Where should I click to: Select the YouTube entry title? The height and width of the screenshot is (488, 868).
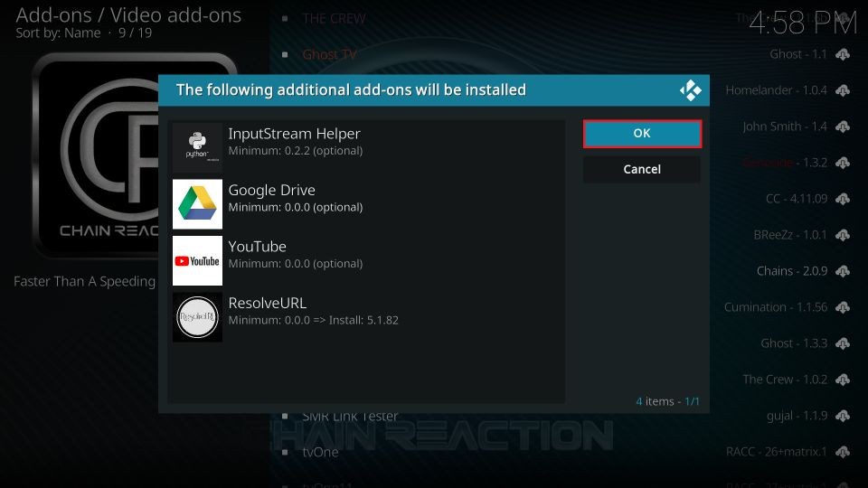pyautogui.click(x=258, y=247)
